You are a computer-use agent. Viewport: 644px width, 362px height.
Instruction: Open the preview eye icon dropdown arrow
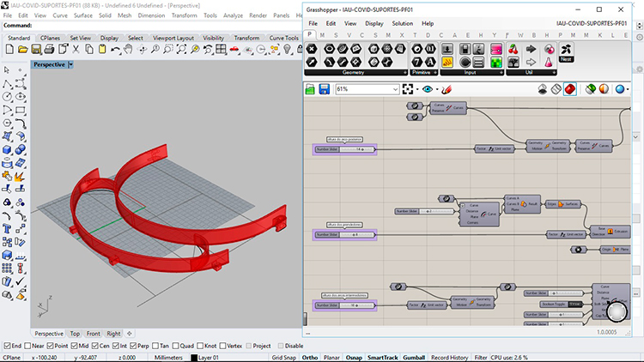(x=437, y=89)
